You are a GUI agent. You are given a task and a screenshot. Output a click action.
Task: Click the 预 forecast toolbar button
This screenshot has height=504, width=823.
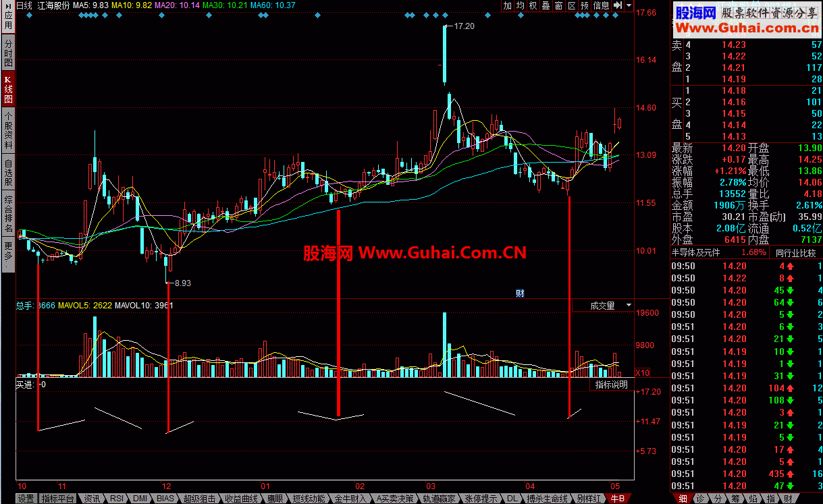[585, 5]
